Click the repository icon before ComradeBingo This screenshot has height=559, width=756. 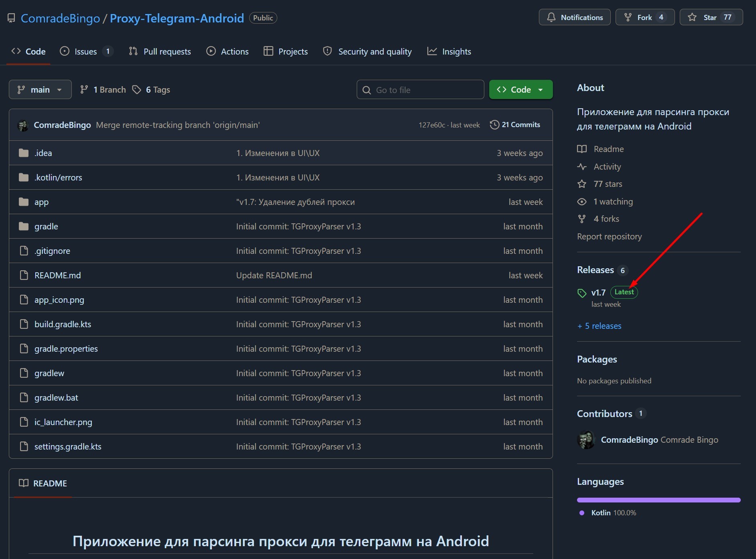coord(11,18)
